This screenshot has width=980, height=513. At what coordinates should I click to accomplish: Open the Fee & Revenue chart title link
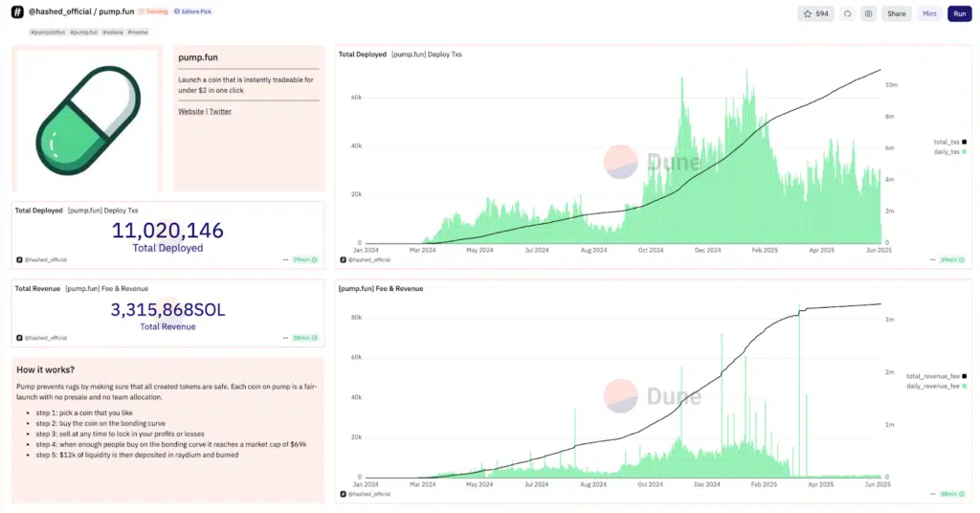[x=381, y=289]
